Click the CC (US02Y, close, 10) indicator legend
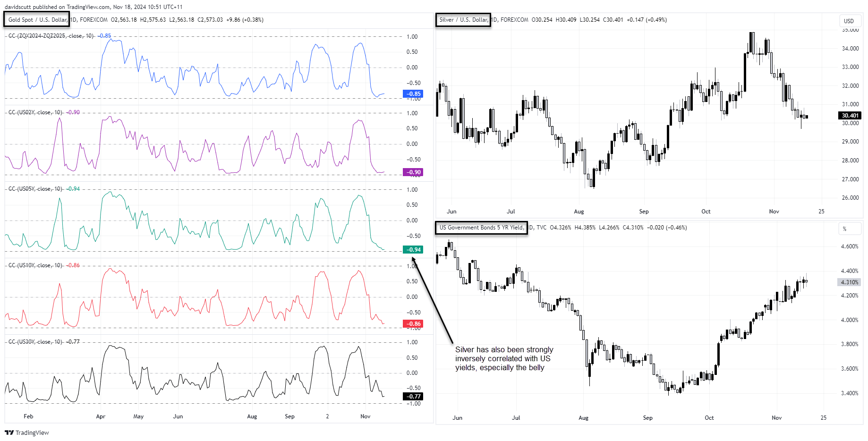The height and width of the screenshot is (441, 868). [35, 112]
